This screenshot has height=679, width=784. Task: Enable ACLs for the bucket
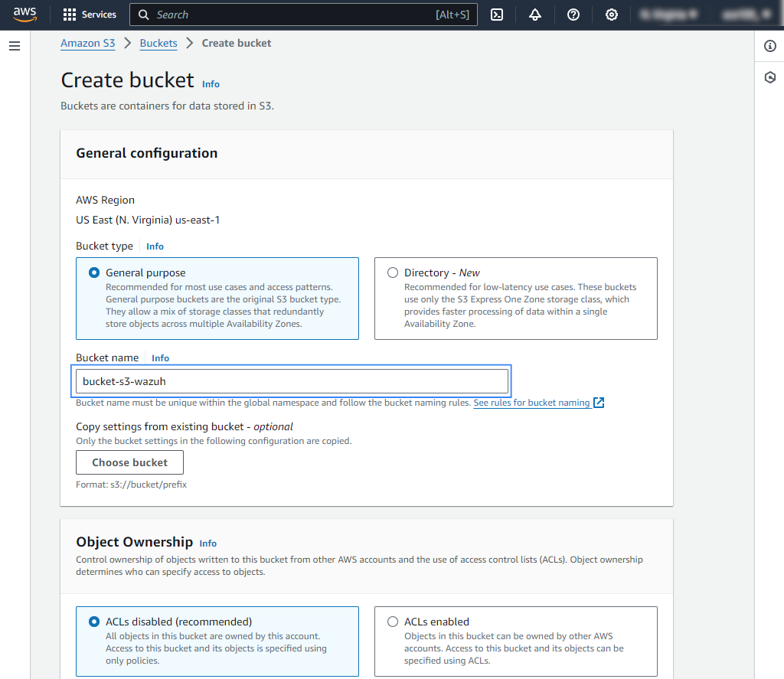[x=393, y=621]
